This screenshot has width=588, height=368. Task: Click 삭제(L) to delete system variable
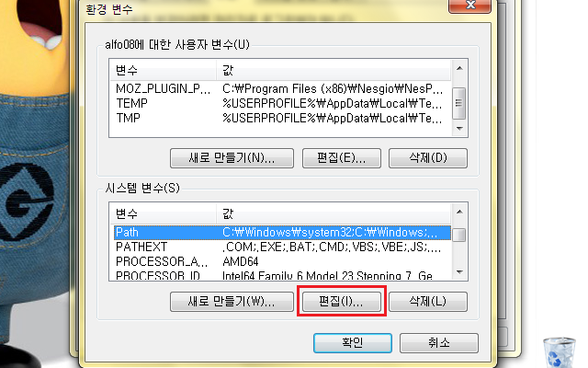click(x=428, y=302)
